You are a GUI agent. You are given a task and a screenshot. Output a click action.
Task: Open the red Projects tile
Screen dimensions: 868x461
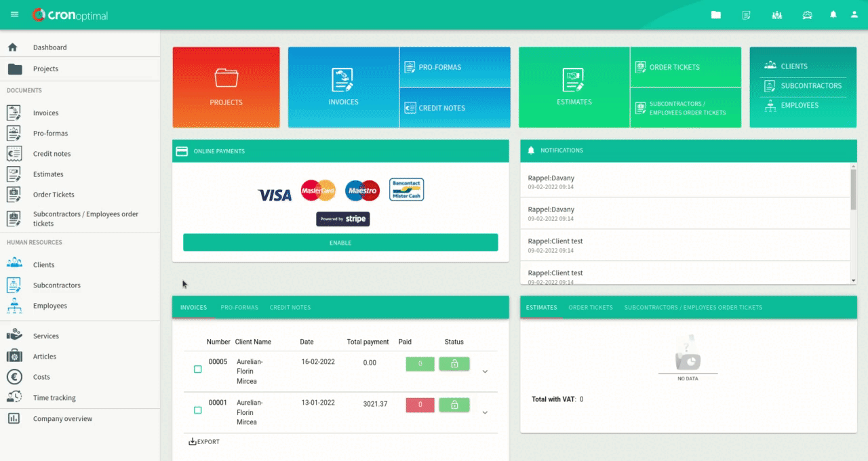(226, 87)
